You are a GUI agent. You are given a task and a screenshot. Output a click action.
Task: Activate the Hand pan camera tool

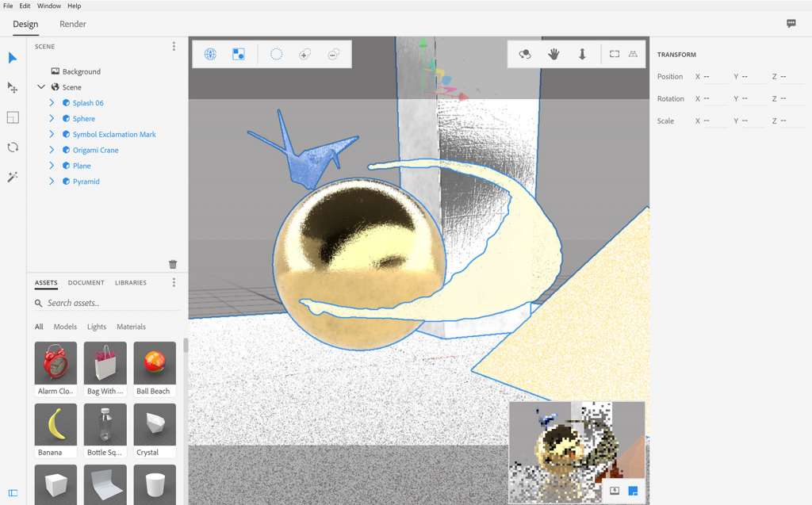[553, 54]
